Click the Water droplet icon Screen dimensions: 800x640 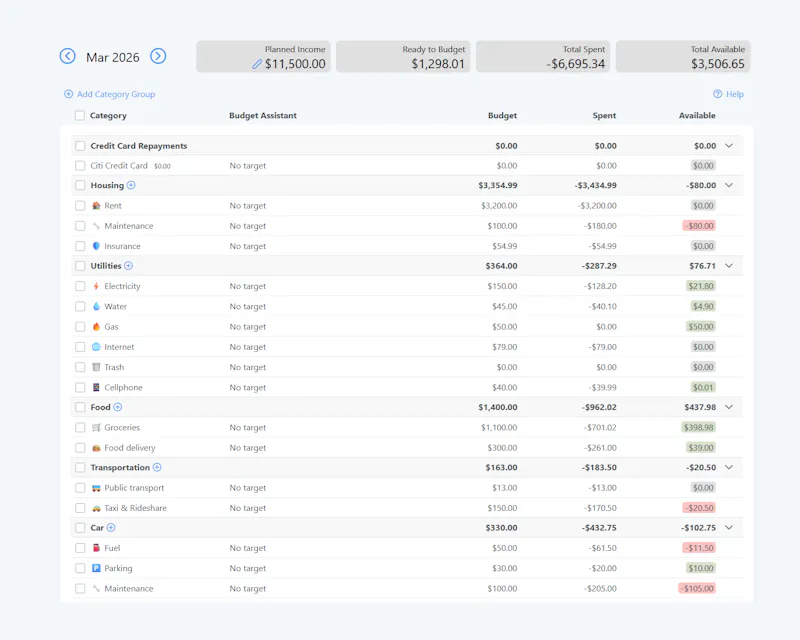tap(96, 306)
